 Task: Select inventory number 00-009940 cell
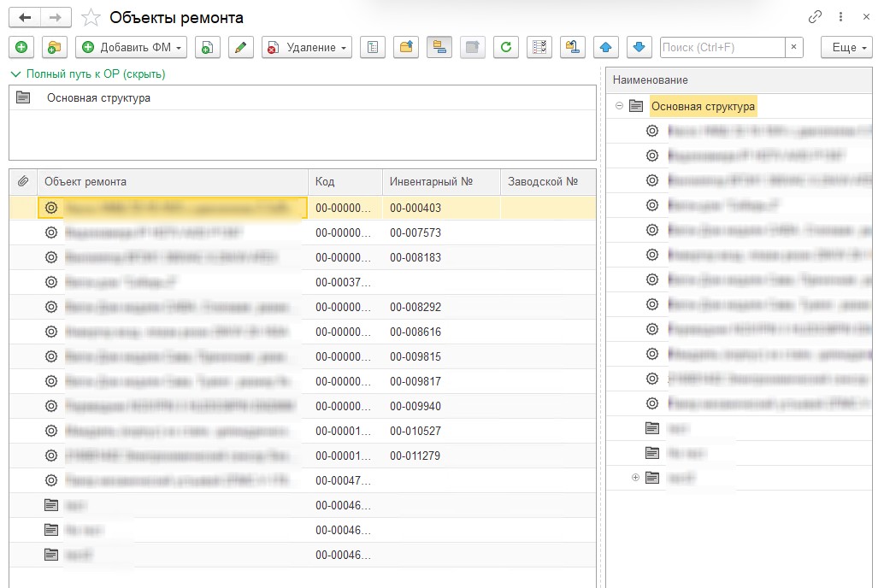[x=441, y=407]
